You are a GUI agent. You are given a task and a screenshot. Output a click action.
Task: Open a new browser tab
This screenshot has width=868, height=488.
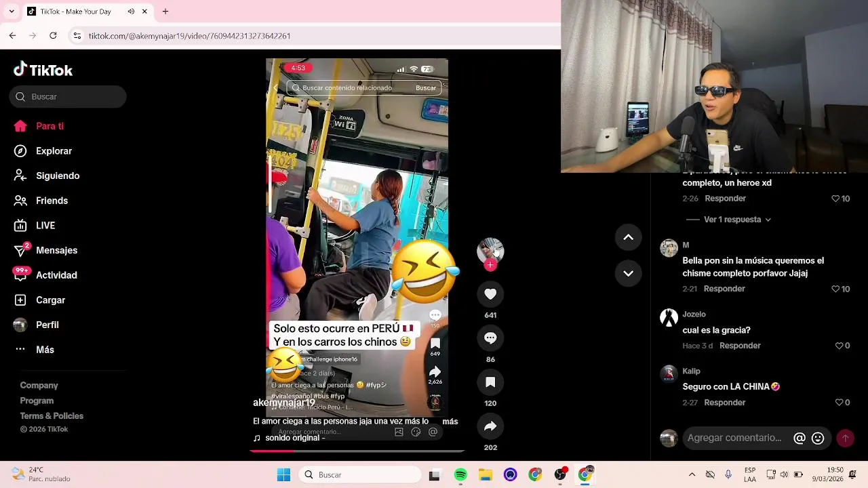(x=165, y=12)
